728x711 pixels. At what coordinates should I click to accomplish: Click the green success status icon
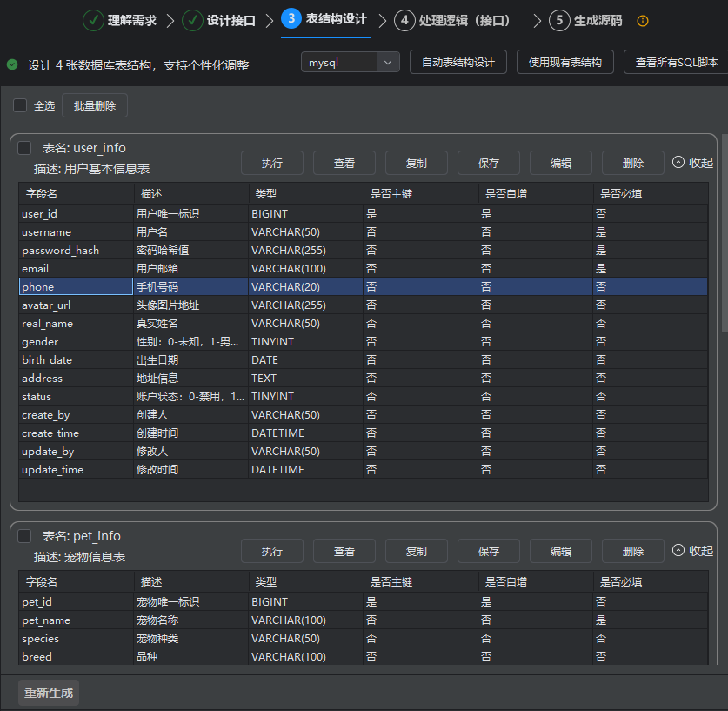tap(12, 64)
